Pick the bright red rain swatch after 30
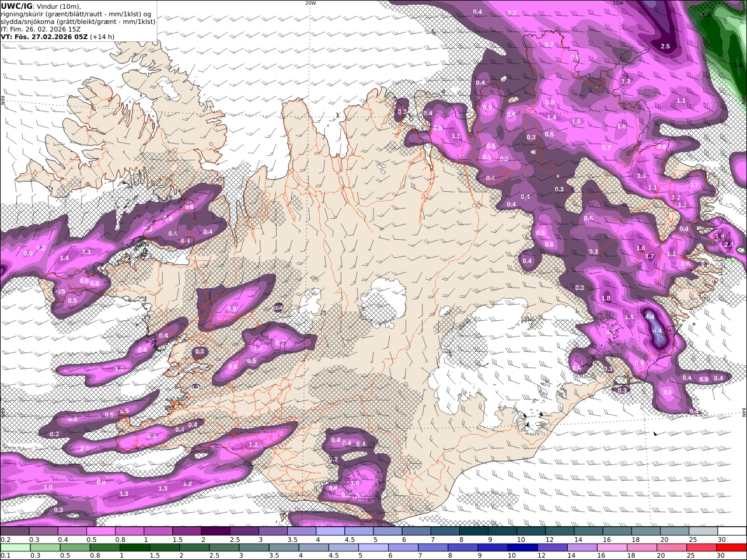The width and height of the screenshot is (747, 560). tap(732, 548)
